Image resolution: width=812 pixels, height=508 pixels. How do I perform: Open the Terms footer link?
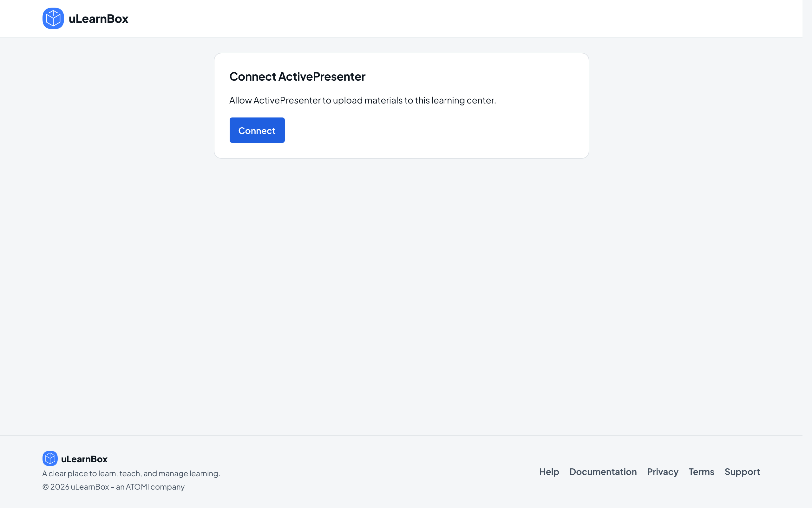[x=701, y=472]
